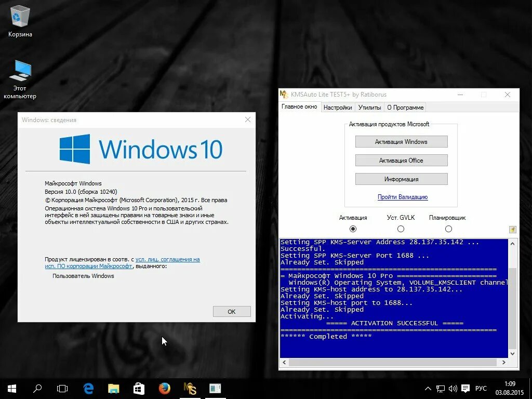
Task: Click the Информация button
Action: click(x=402, y=179)
